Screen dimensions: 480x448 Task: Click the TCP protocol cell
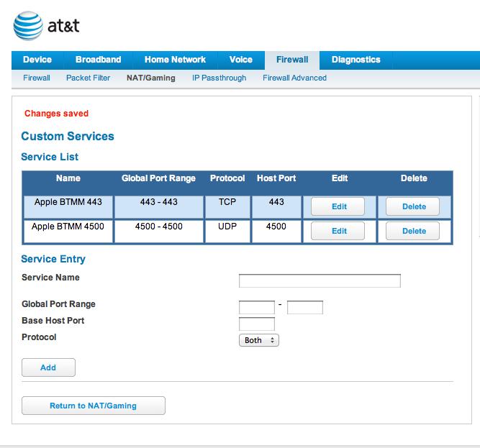tap(227, 207)
